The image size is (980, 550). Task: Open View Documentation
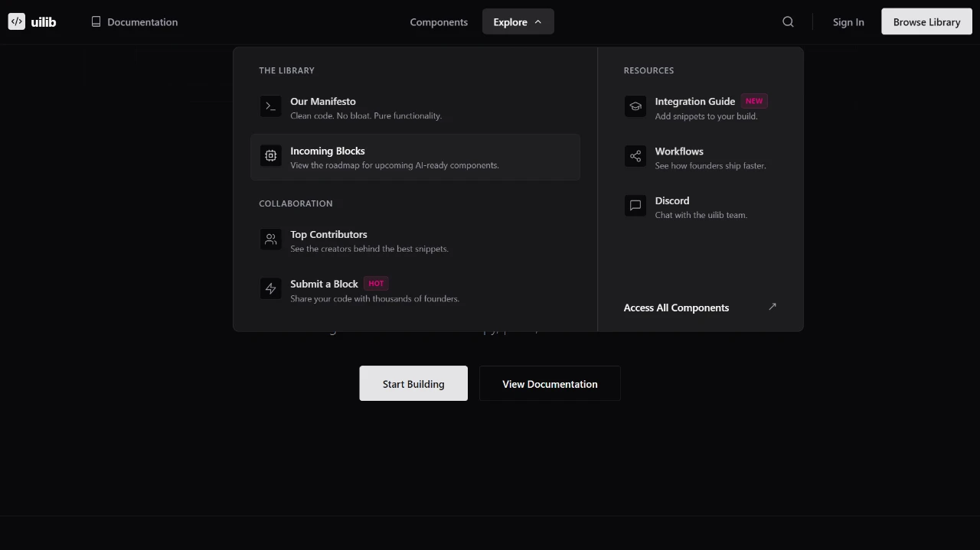pyautogui.click(x=550, y=383)
